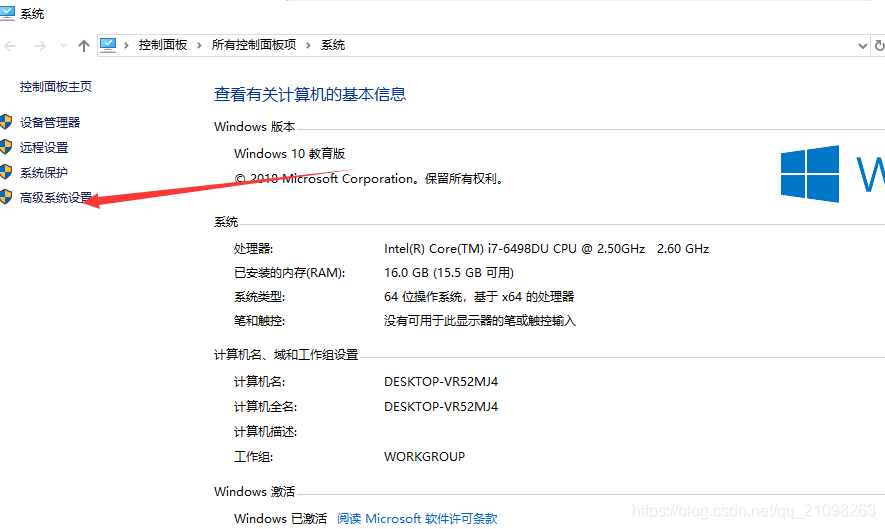885x529 pixels.
Task: Click the WORKGROUP workgroup value
Action: click(x=424, y=456)
